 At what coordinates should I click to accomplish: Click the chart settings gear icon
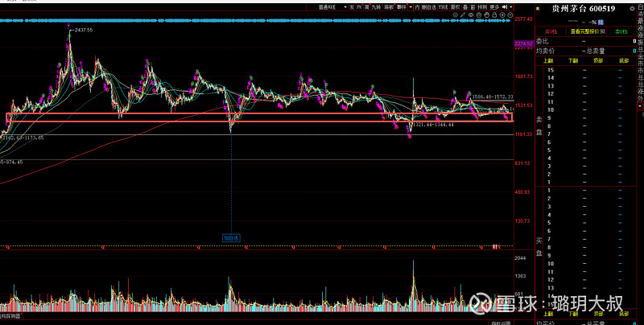coord(455,15)
